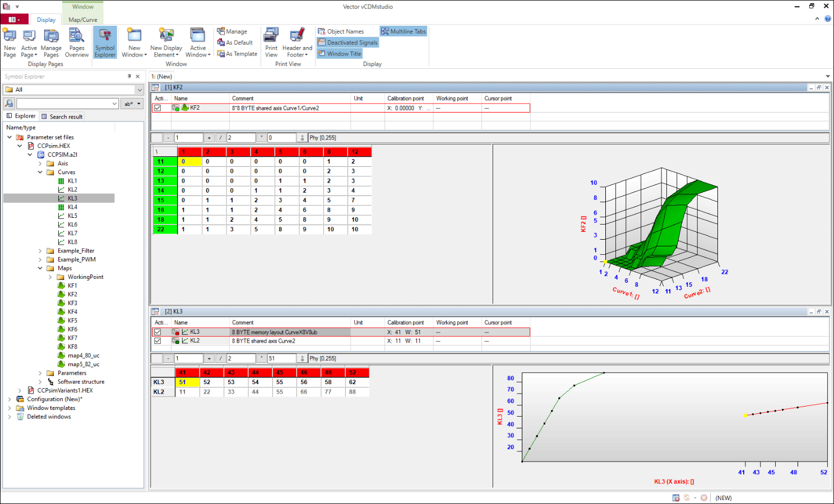
Task: Expand the Example_Filter folder
Action: pyautogui.click(x=40, y=251)
